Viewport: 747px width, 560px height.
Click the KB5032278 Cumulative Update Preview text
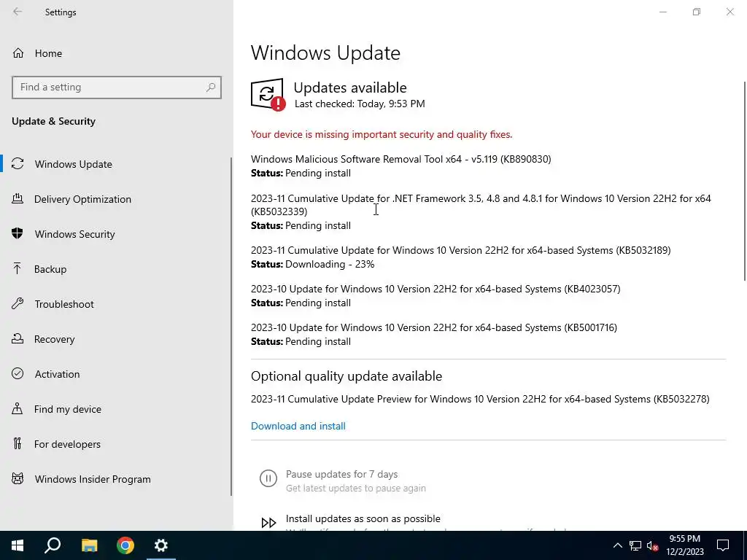click(x=480, y=399)
